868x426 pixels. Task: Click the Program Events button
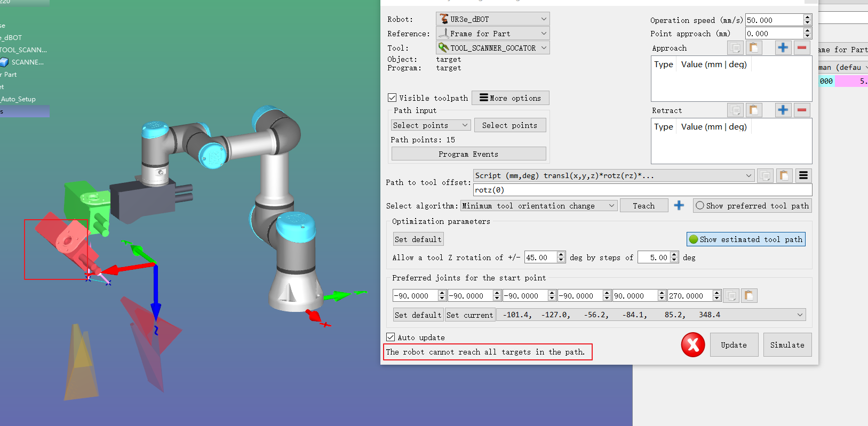tap(468, 154)
